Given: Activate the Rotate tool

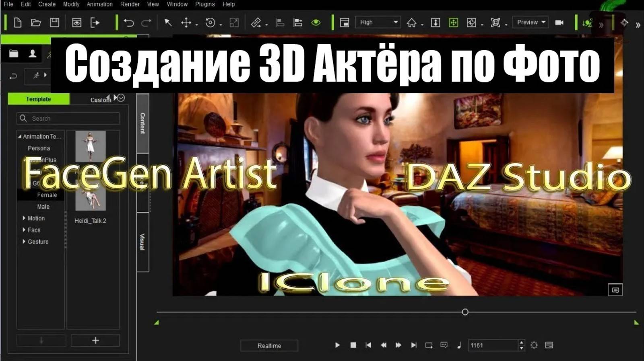Looking at the screenshot, I should pos(210,23).
